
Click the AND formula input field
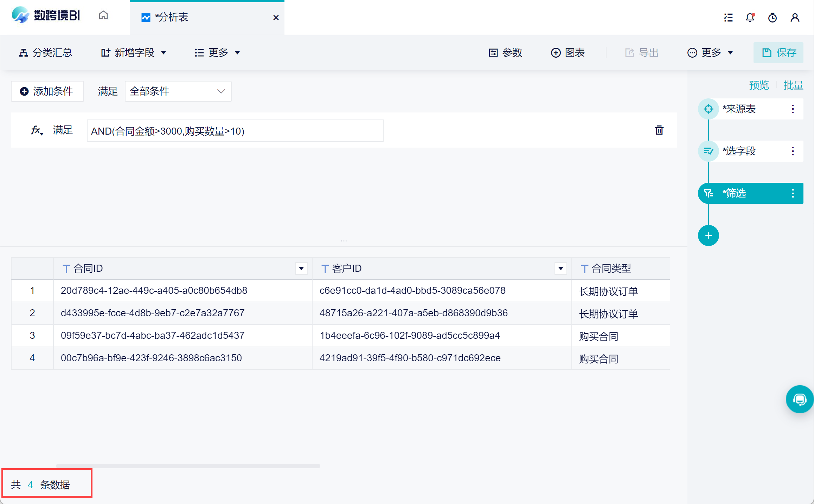coord(235,131)
